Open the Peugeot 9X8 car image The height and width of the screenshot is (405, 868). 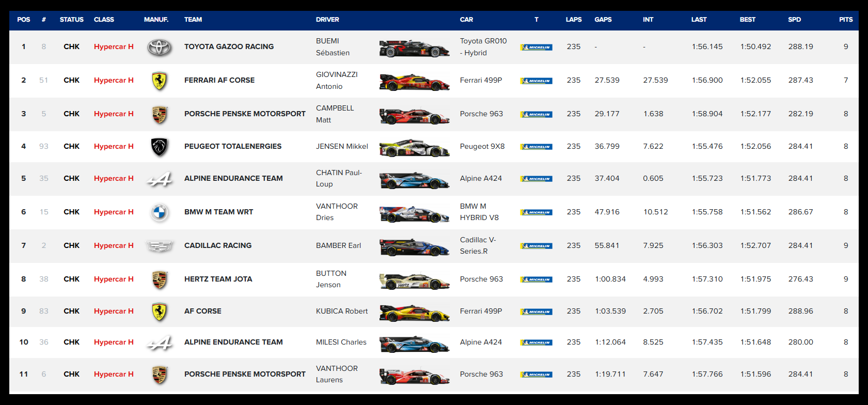[x=414, y=148]
